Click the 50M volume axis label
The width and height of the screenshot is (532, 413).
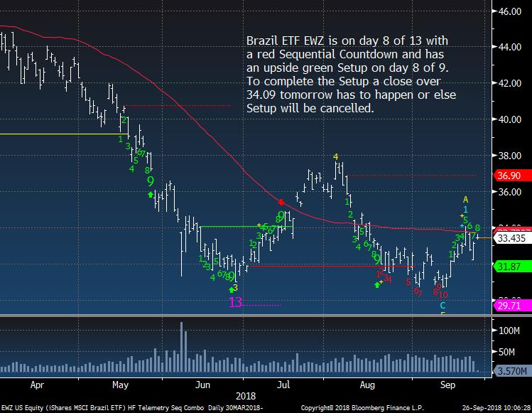506,352
